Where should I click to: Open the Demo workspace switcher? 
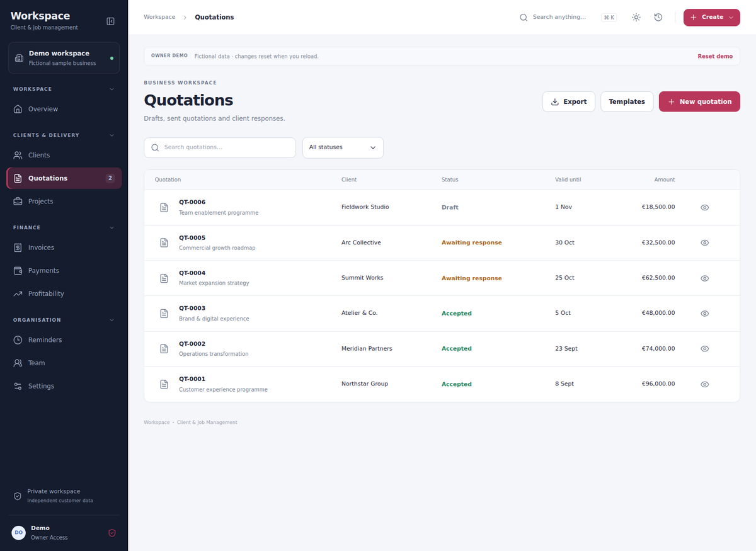64,58
